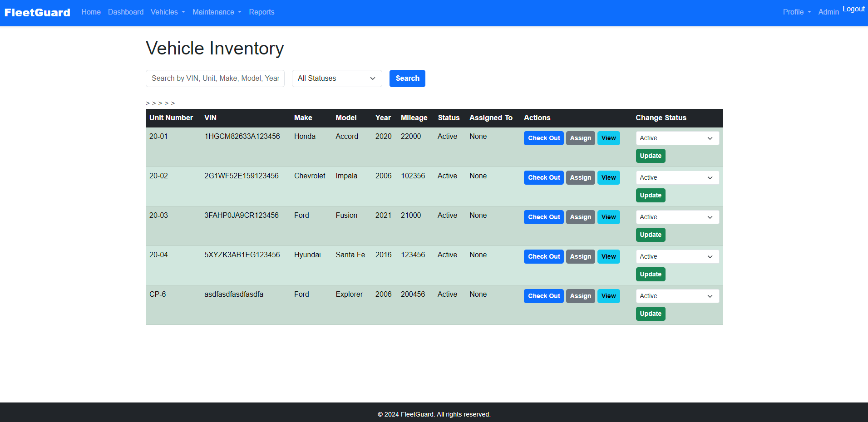Check Out the Honda Accord unit 20-01

click(543, 138)
